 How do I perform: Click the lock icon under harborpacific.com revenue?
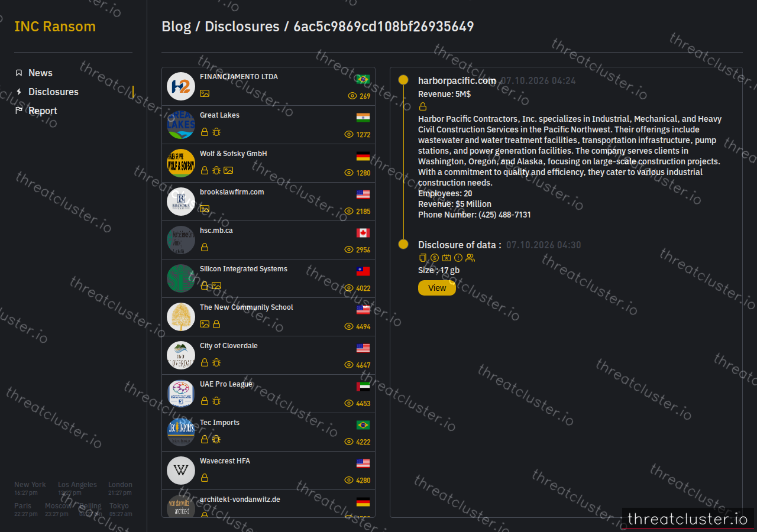423,107
